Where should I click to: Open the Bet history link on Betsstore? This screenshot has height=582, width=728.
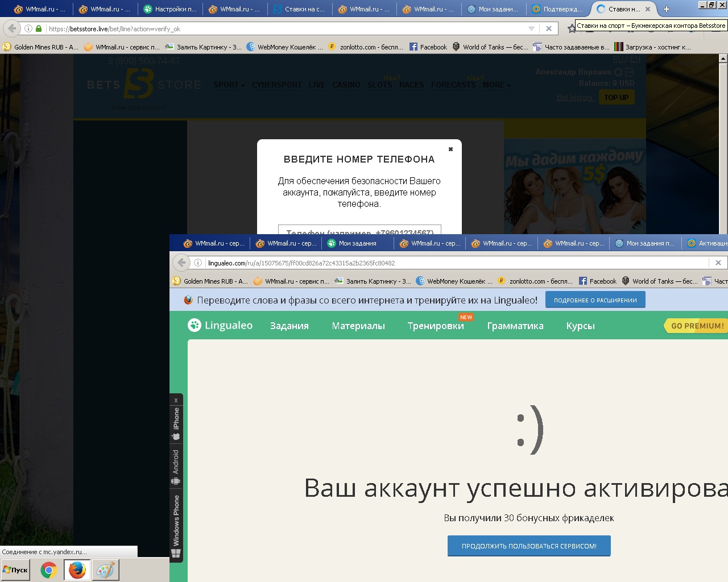pos(575,98)
